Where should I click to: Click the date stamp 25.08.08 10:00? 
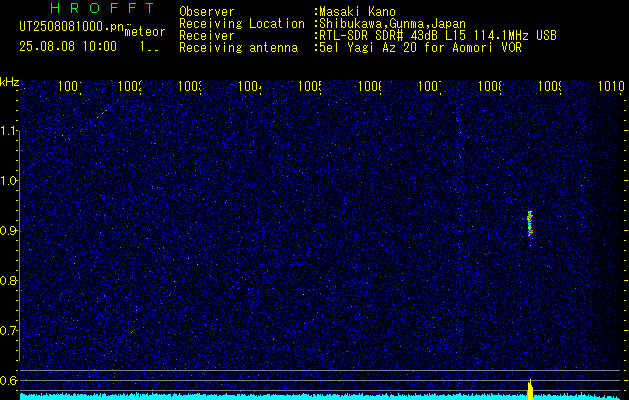pos(68,46)
